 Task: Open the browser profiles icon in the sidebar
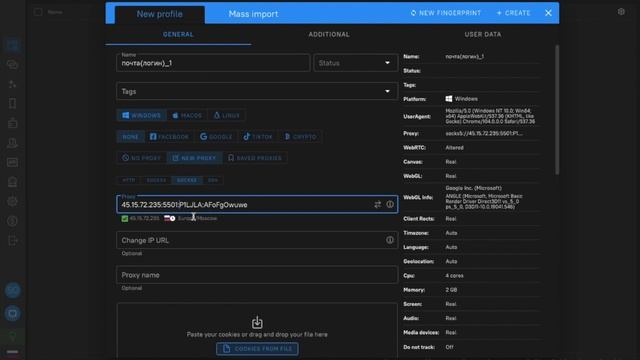13,45
